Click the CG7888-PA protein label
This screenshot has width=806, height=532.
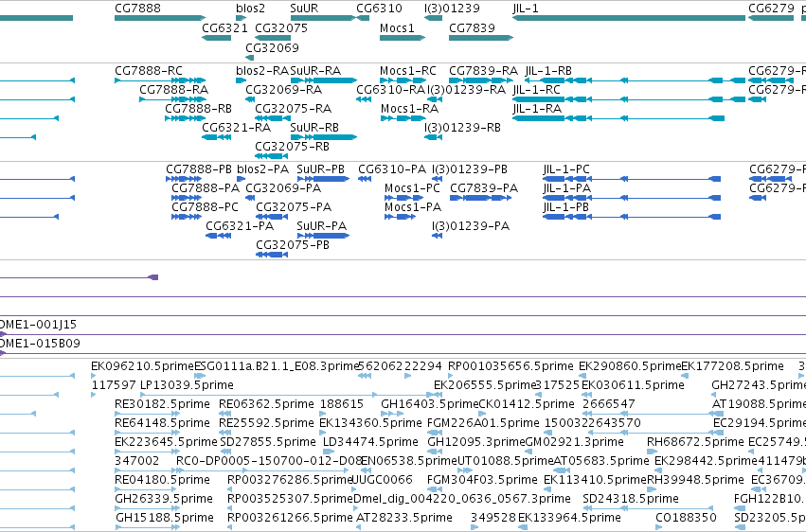[206, 188]
